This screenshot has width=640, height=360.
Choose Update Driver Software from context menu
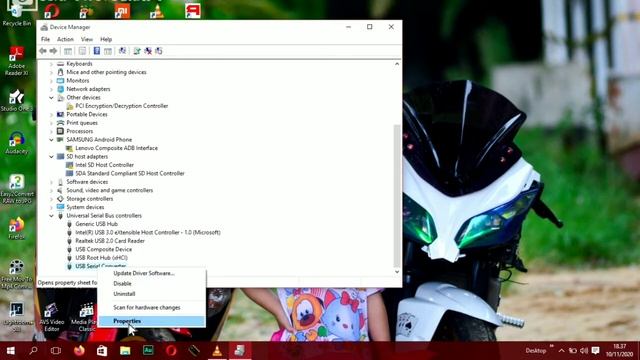click(x=144, y=273)
